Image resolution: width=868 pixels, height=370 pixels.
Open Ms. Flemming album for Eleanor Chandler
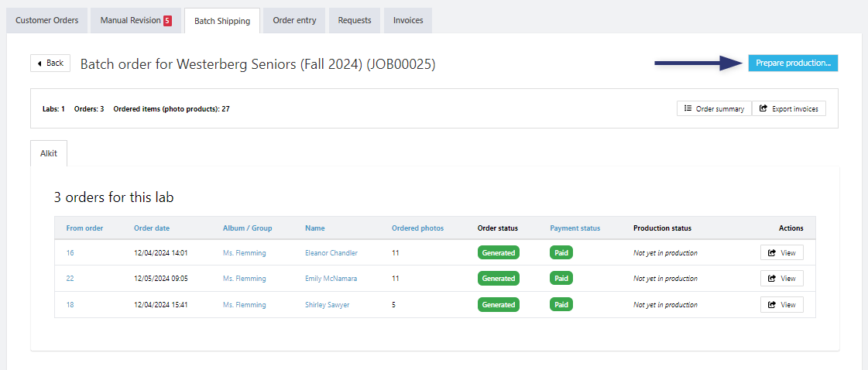244,253
